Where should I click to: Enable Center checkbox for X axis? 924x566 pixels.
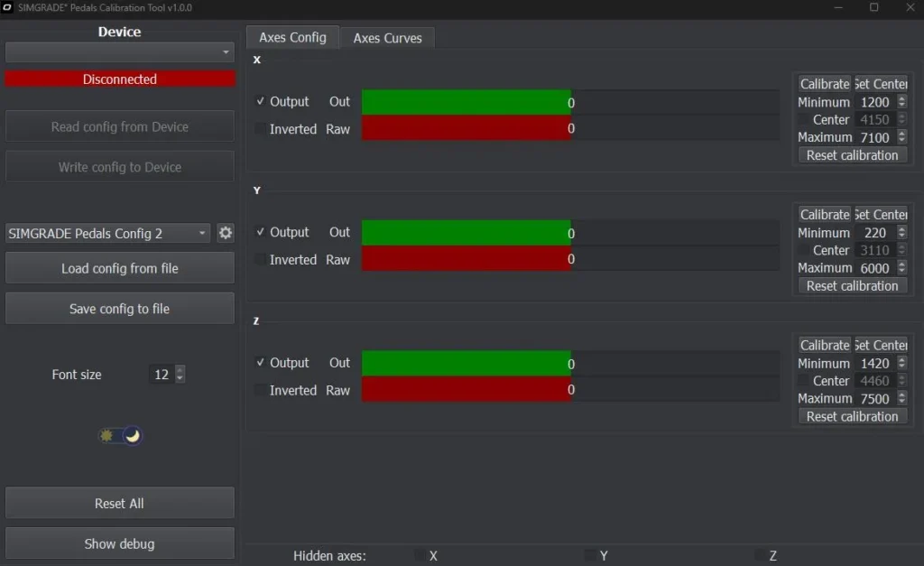pos(804,120)
